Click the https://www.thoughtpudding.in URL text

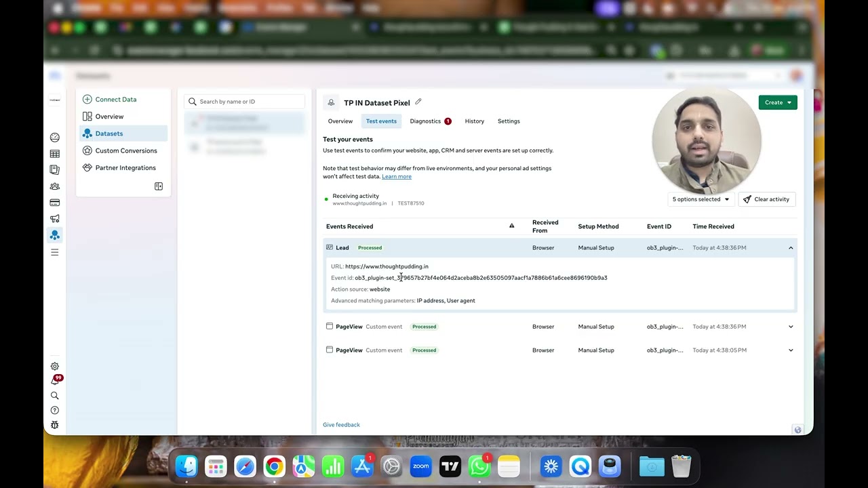point(387,266)
